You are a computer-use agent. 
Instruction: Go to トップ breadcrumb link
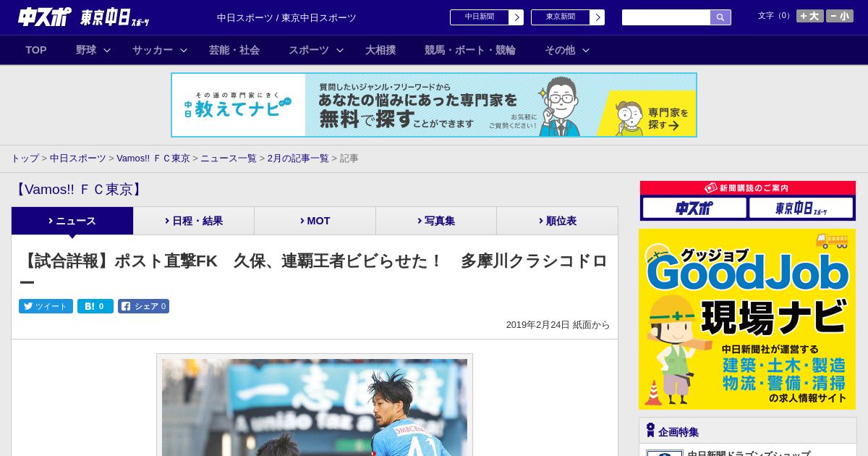click(25, 159)
